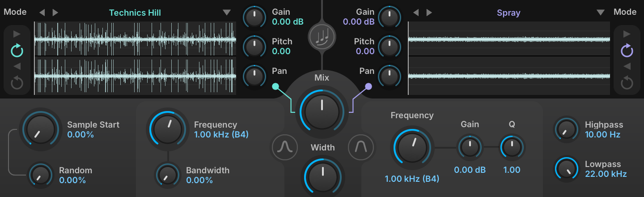
Task: Load next sample after Spray
Action: click(x=429, y=13)
